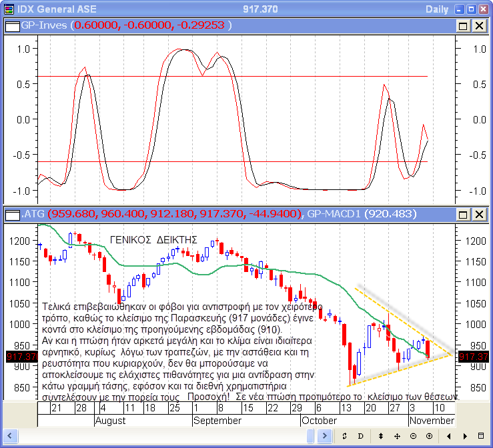Zoom in with the plus magnifier icon
This screenshot has width=493, height=448.
click(x=430, y=436)
